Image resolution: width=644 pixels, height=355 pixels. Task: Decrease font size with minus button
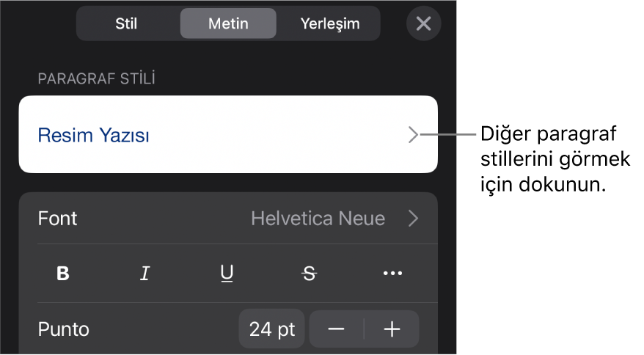coord(337,329)
